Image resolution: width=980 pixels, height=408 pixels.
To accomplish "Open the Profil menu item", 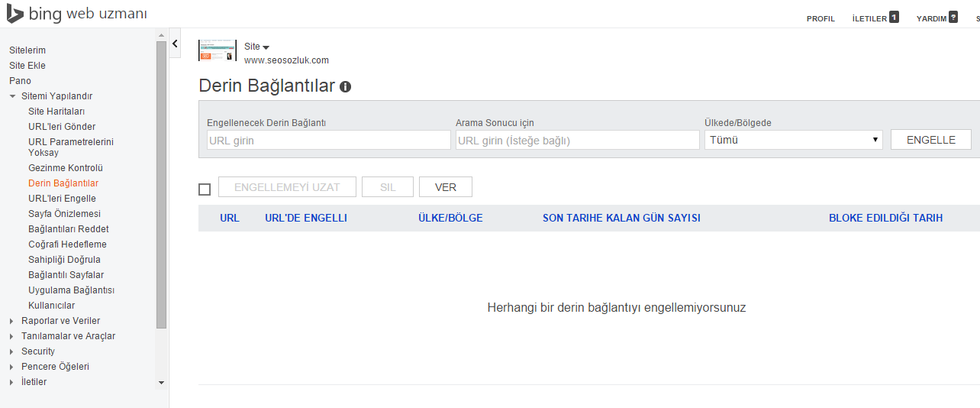I will (820, 18).
